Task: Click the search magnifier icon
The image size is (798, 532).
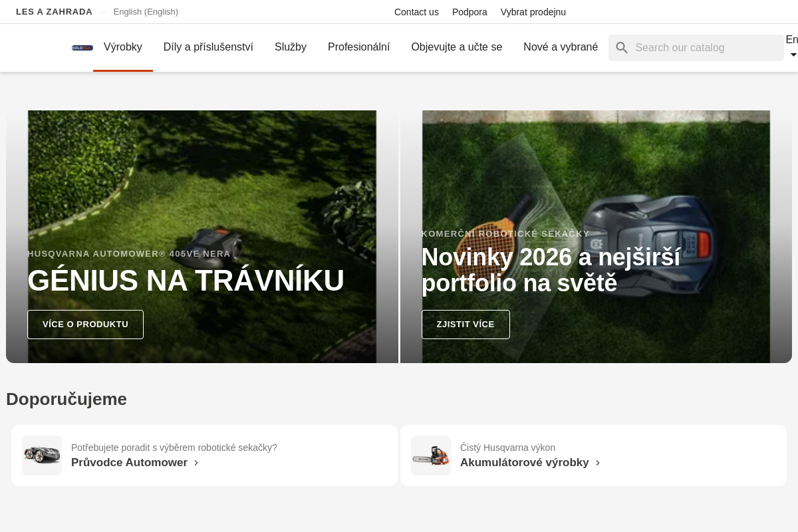Action: tap(622, 48)
